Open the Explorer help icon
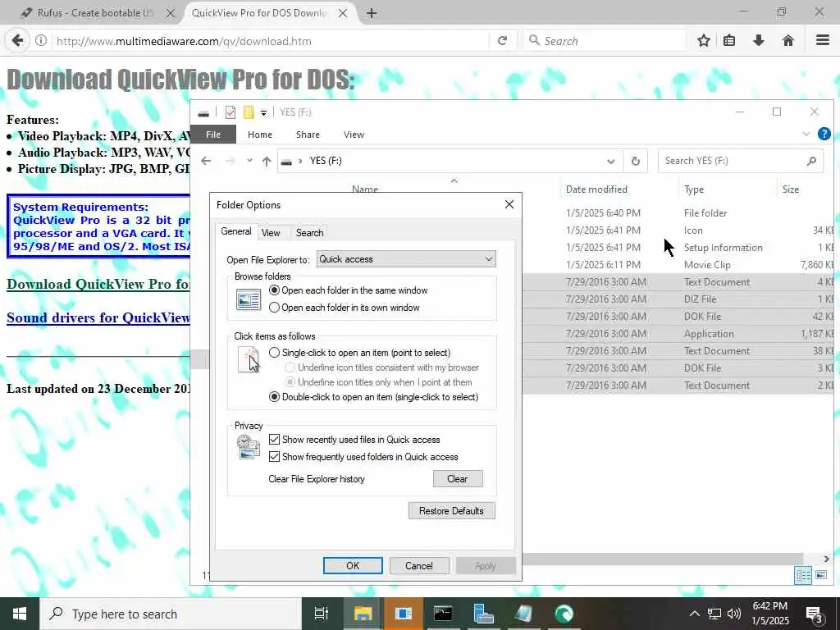The height and width of the screenshot is (630, 840). pyautogui.click(x=824, y=134)
